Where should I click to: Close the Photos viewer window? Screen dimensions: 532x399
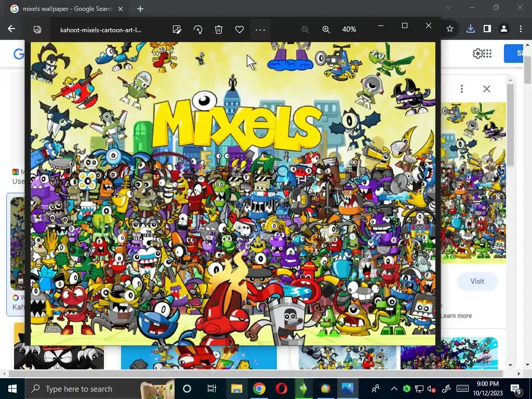point(429,25)
